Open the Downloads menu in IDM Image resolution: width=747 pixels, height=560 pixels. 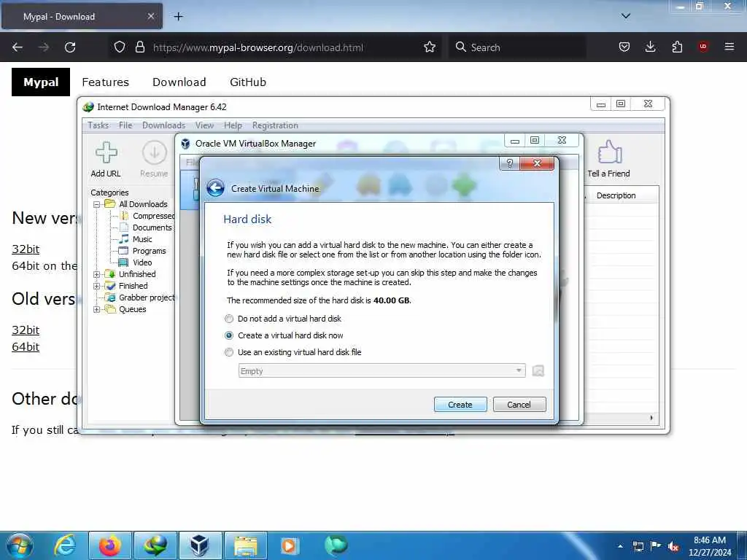163,125
